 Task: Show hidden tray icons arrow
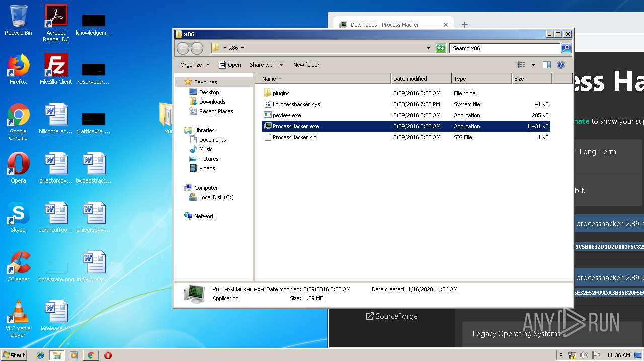coord(561,355)
